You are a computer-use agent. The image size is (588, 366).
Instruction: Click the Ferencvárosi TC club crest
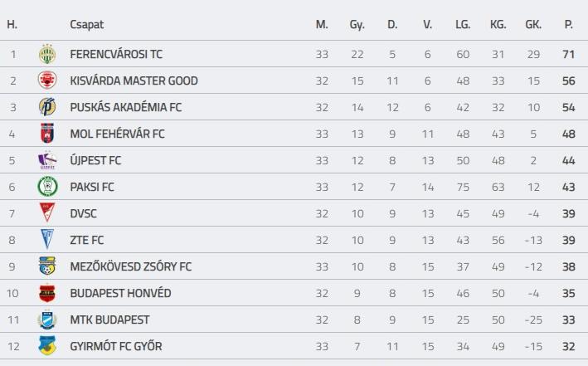coord(47,54)
